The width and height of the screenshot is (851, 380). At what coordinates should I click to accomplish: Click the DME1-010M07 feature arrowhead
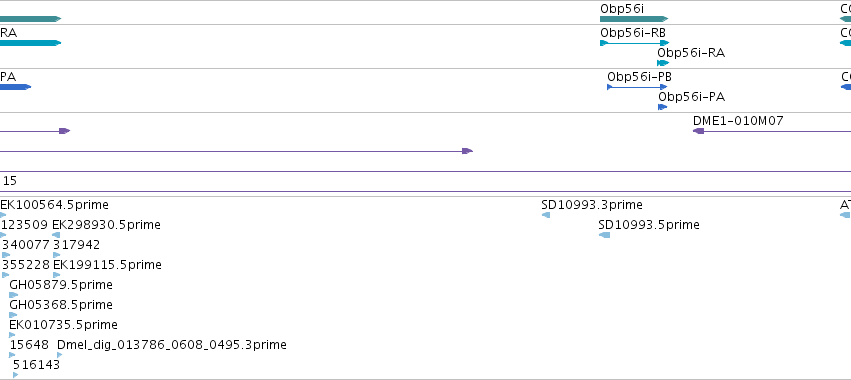(x=698, y=131)
